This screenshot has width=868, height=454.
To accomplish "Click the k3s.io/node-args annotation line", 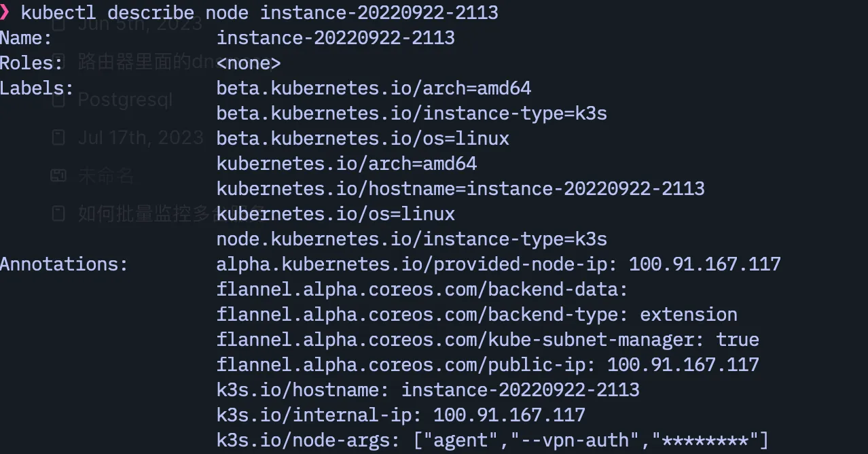I will (x=492, y=440).
